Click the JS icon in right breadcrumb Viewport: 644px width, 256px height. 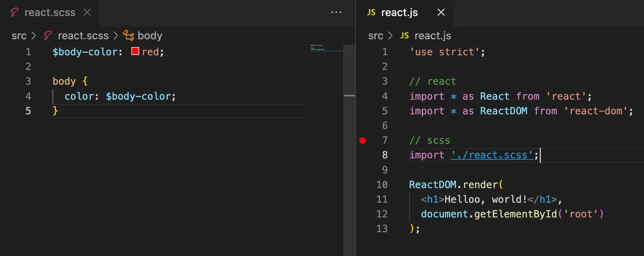pyautogui.click(x=405, y=36)
